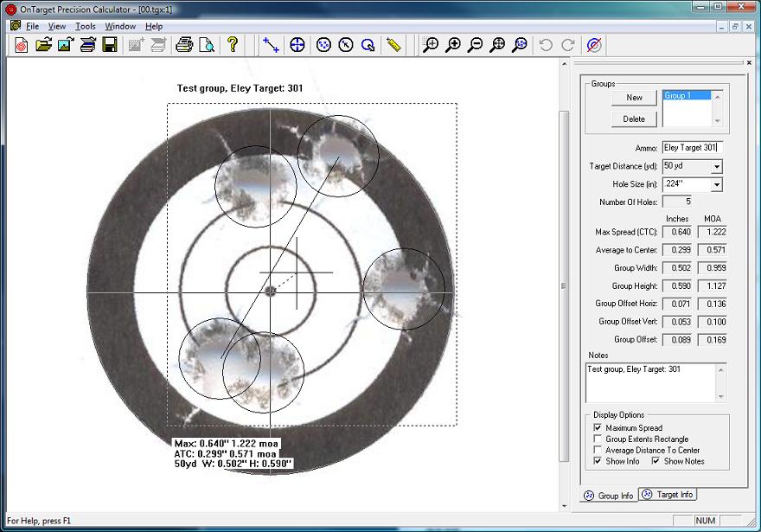Click the Zoom Out toolbar icon
This screenshot has width=761, height=532.
(476, 44)
